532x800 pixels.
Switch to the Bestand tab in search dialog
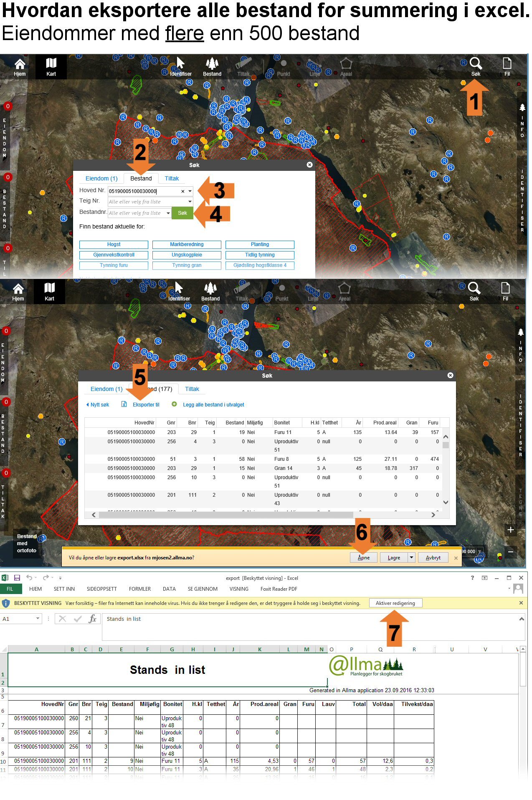click(x=141, y=178)
